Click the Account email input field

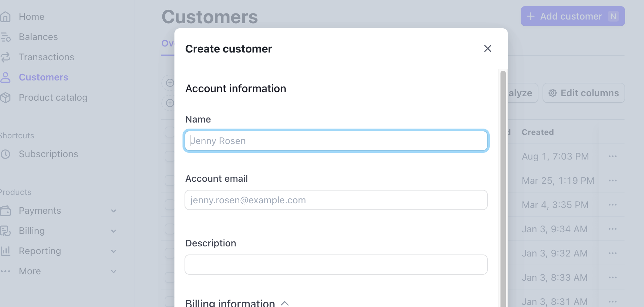pyautogui.click(x=336, y=200)
